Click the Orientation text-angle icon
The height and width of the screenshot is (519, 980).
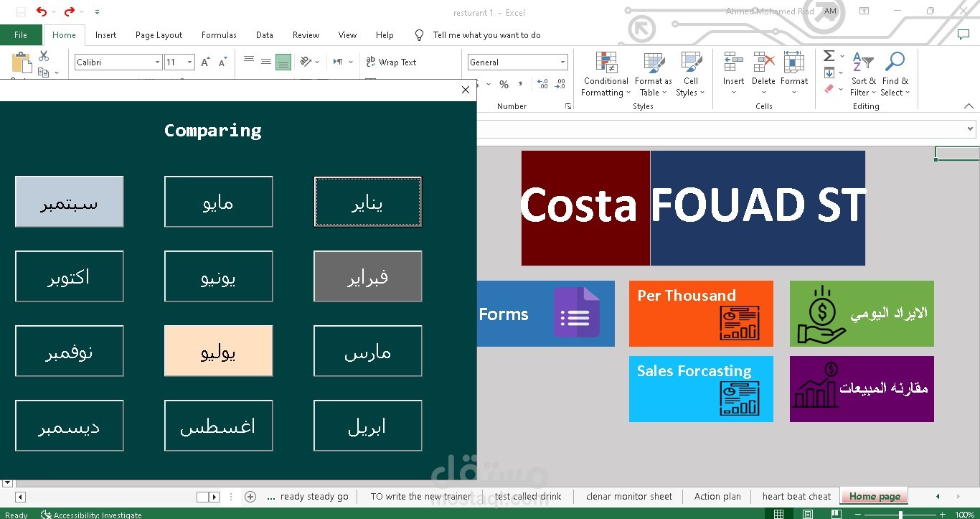[306, 62]
